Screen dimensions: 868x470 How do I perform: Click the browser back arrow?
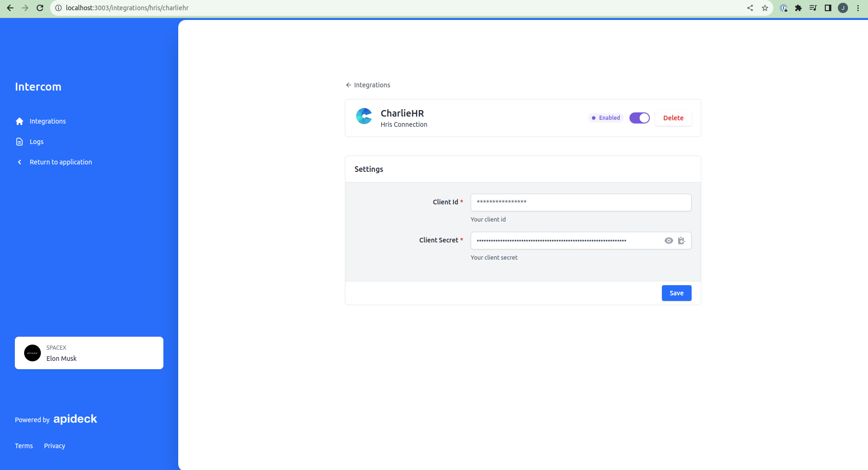click(10, 8)
